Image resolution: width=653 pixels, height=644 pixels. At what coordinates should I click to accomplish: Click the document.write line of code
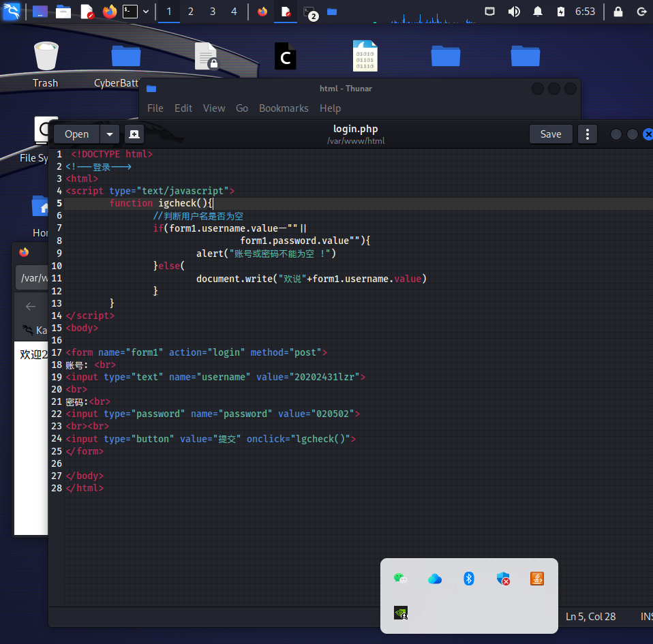coord(312,279)
